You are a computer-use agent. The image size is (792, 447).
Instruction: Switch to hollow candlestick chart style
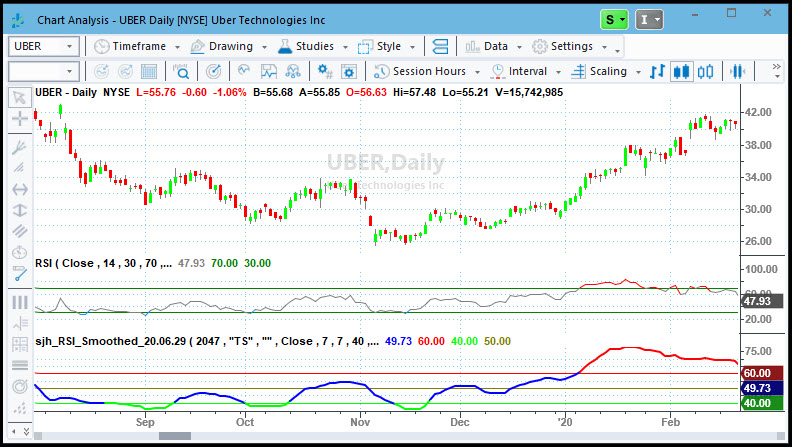click(x=706, y=72)
